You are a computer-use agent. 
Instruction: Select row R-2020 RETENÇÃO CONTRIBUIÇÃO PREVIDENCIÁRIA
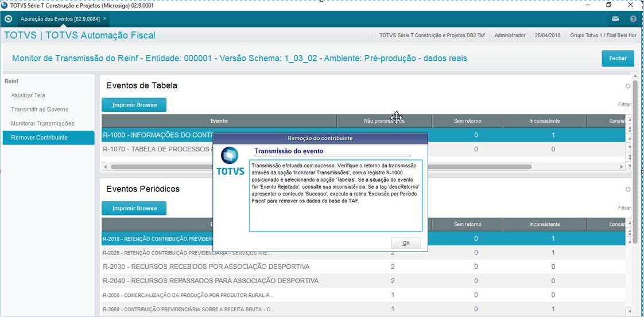(363, 253)
